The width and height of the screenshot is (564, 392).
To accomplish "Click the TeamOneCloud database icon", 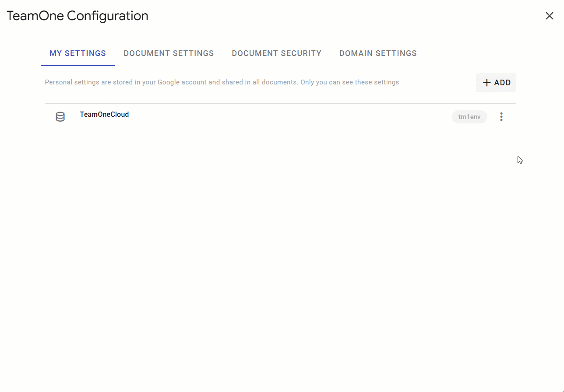I will 60,117.
